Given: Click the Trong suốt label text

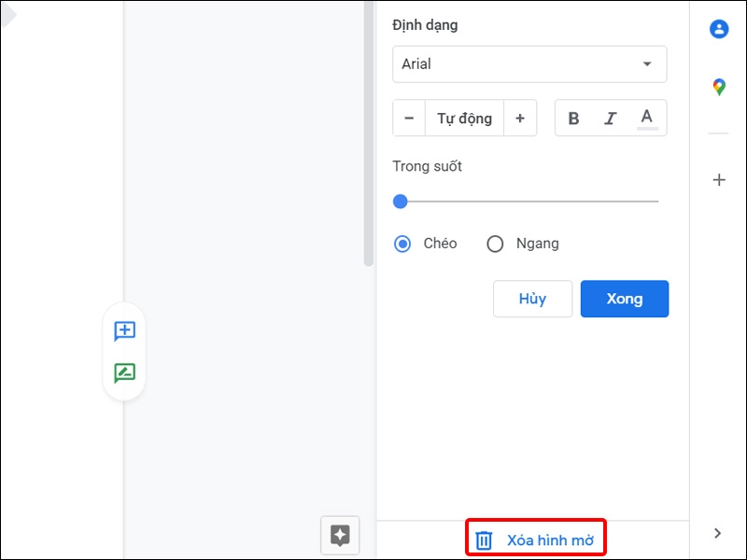Looking at the screenshot, I should point(427,166).
